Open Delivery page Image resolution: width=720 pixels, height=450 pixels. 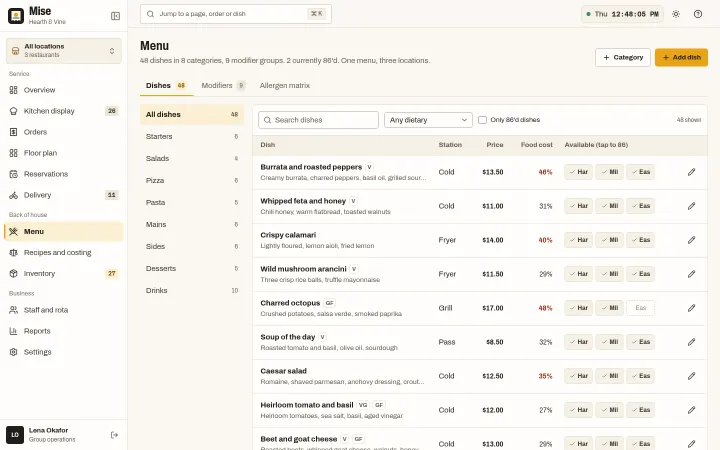pyautogui.click(x=64, y=195)
